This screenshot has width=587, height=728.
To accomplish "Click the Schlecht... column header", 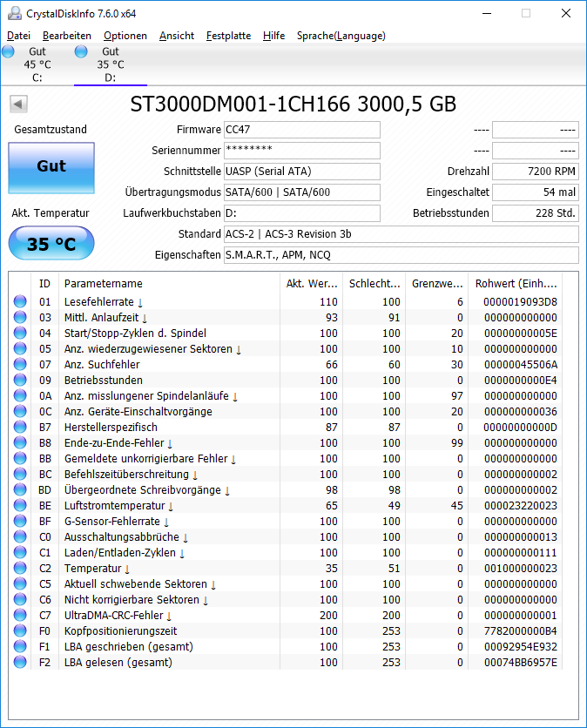I will click(x=374, y=284).
